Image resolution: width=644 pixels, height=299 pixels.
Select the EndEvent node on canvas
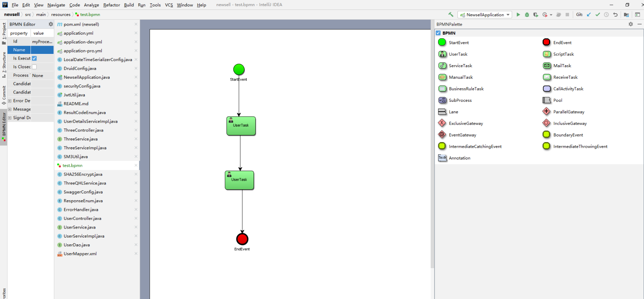[242, 239]
